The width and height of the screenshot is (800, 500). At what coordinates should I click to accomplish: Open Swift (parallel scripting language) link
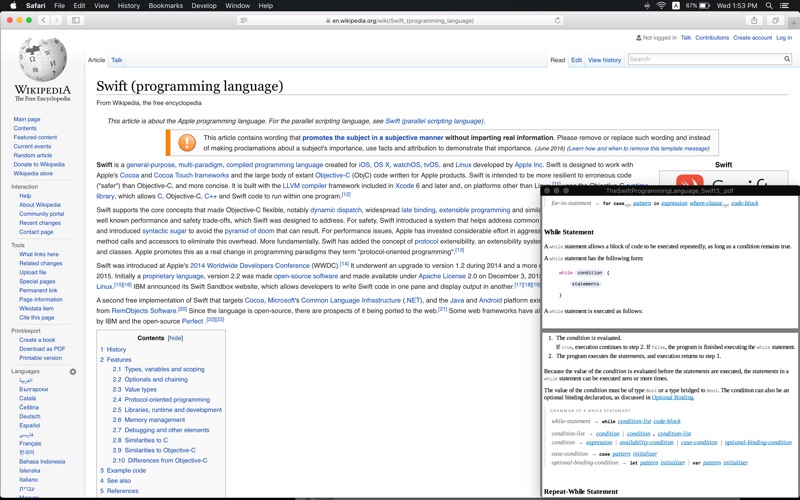pos(434,121)
